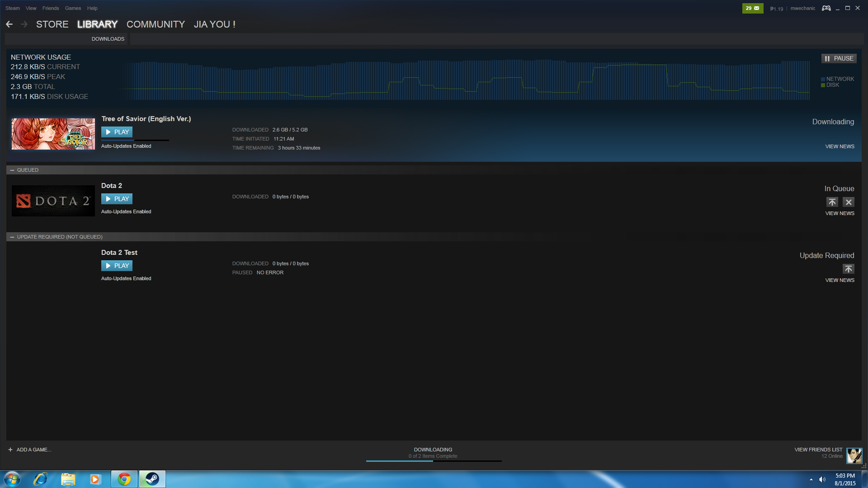This screenshot has height=488, width=868.
Task: Click the back navigation arrow
Action: 9,24
